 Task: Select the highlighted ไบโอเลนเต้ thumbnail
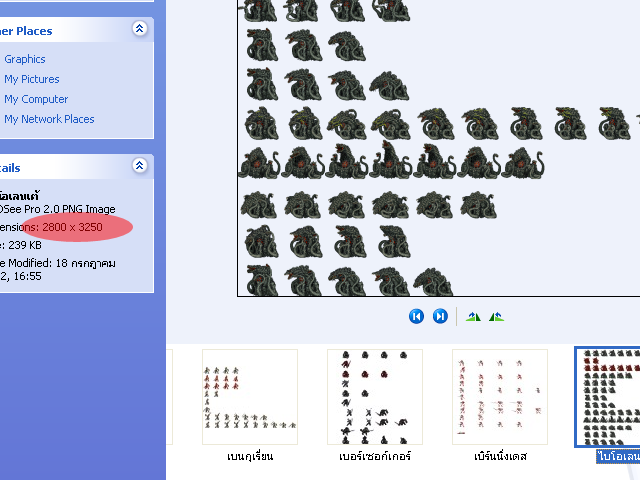coord(607,397)
